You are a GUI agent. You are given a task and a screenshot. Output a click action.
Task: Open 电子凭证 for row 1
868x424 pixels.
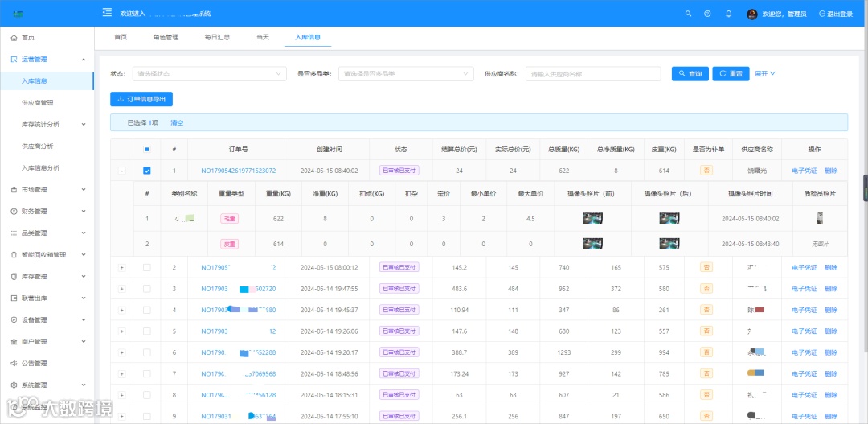(x=805, y=171)
